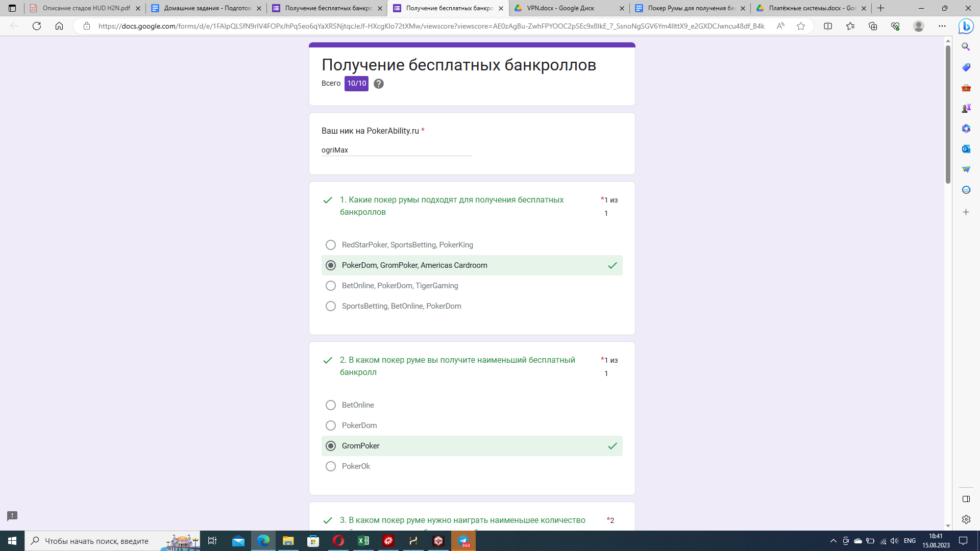Open the read aloud icon in address bar
Viewport: 980px width, 551px height.
pyautogui.click(x=780, y=26)
